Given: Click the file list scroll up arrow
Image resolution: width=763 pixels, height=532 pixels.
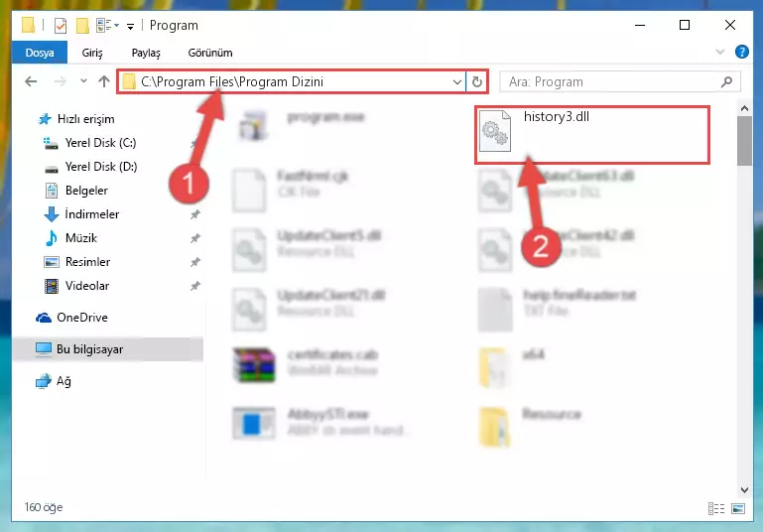Looking at the screenshot, I should [744, 108].
